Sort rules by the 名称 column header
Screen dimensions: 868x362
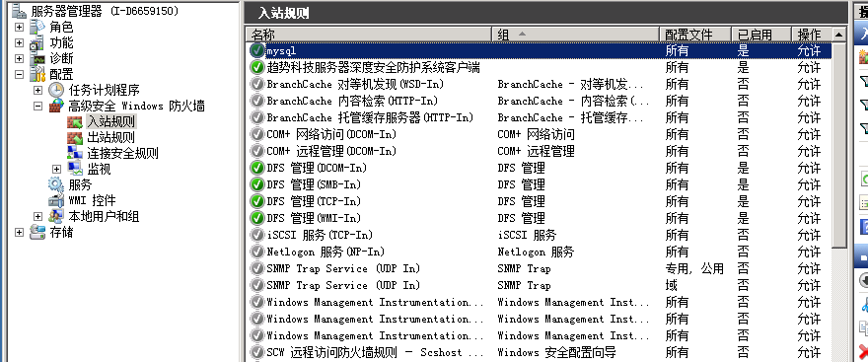tap(369, 35)
